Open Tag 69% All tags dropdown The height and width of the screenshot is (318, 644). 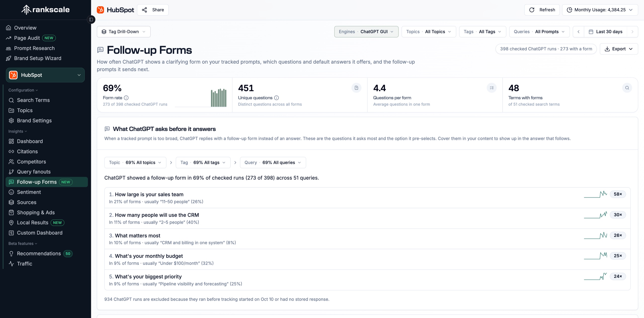click(x=203, y=163)
